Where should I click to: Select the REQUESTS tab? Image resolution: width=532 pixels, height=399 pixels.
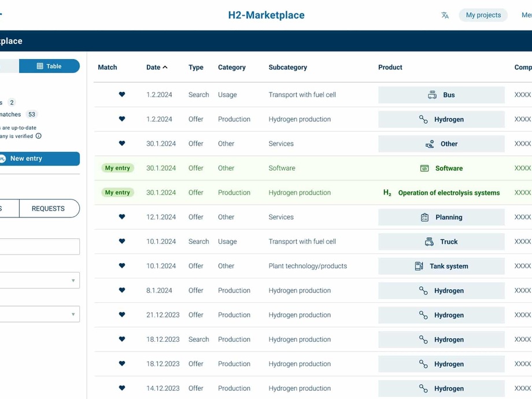point(49,209)
